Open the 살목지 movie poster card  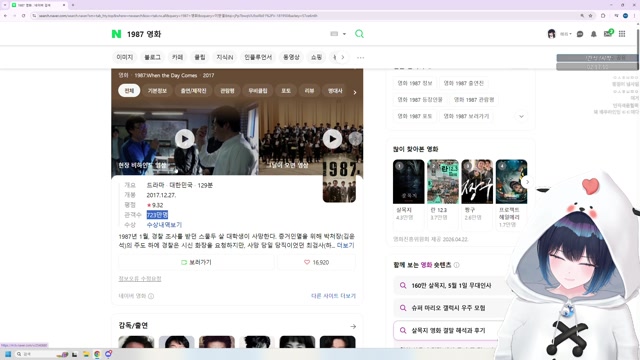[409, 182]
